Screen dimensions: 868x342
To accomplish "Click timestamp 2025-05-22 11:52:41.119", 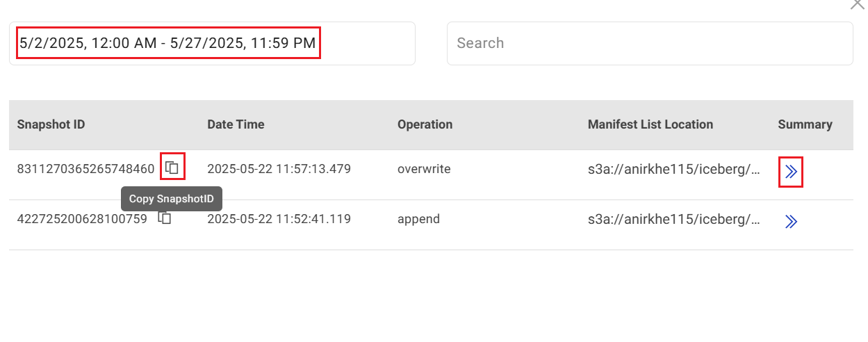I will click(279, 219).
